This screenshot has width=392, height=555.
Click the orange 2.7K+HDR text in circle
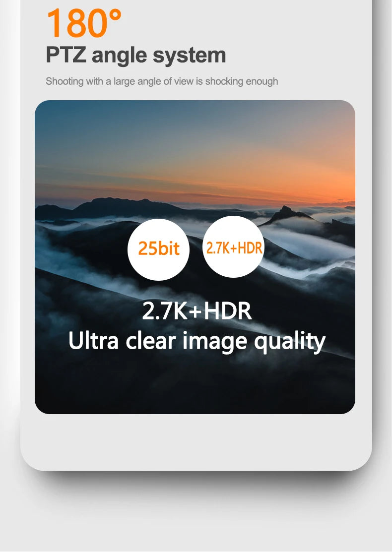(x=234, y=248)
